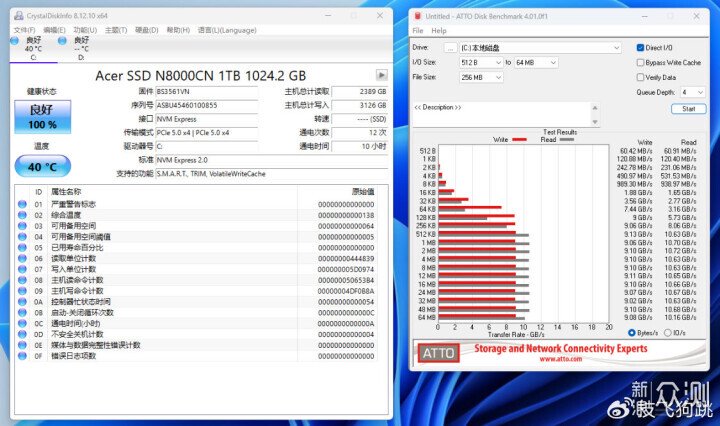
Task: Click the Description scroll up arrow
Action: tap(595, 108)
